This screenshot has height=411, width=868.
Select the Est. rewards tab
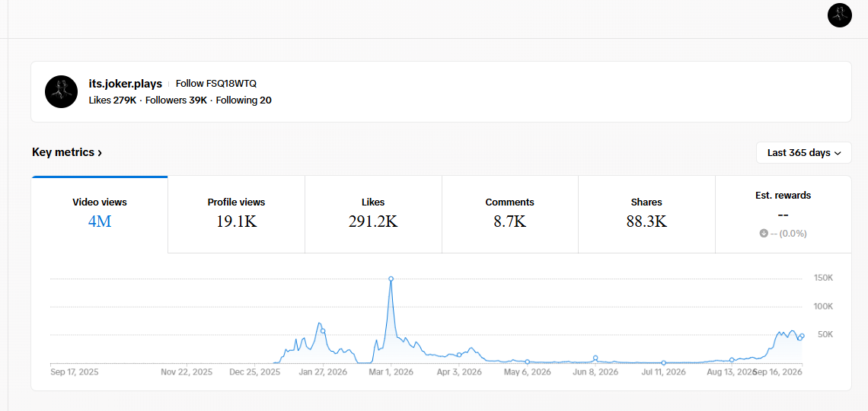pyautogui.click(x=783, y=215)
